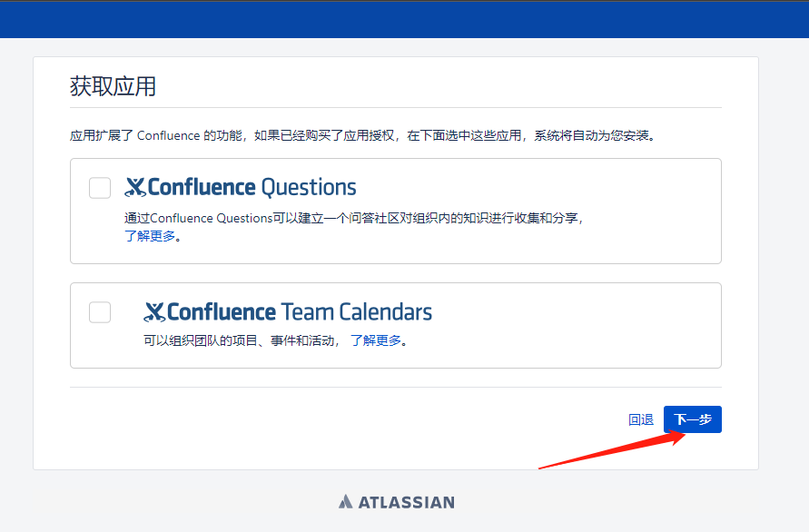Open 了解更多 link under Confluence Questions
This screenshot has height=532, width=809.
click(150, 237)
